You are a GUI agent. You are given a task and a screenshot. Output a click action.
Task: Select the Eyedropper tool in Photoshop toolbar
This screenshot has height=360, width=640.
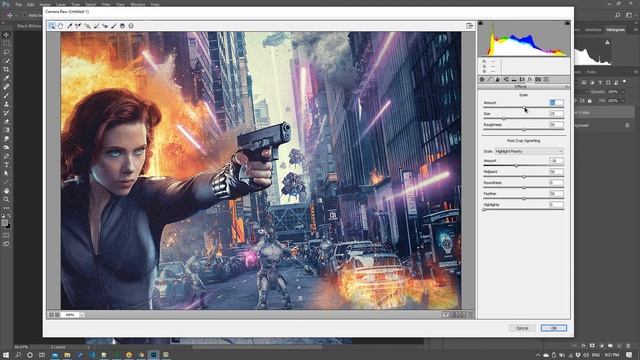6,78
